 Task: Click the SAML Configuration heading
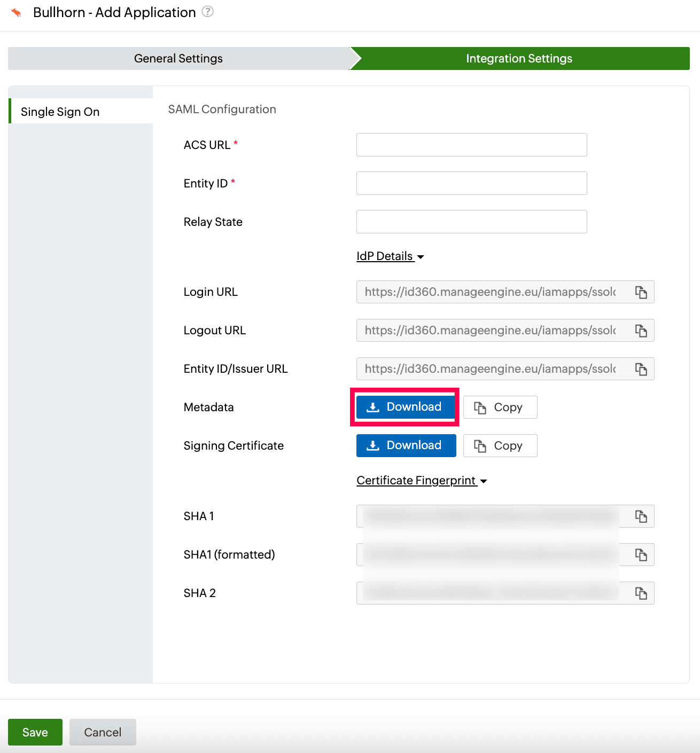222,109
